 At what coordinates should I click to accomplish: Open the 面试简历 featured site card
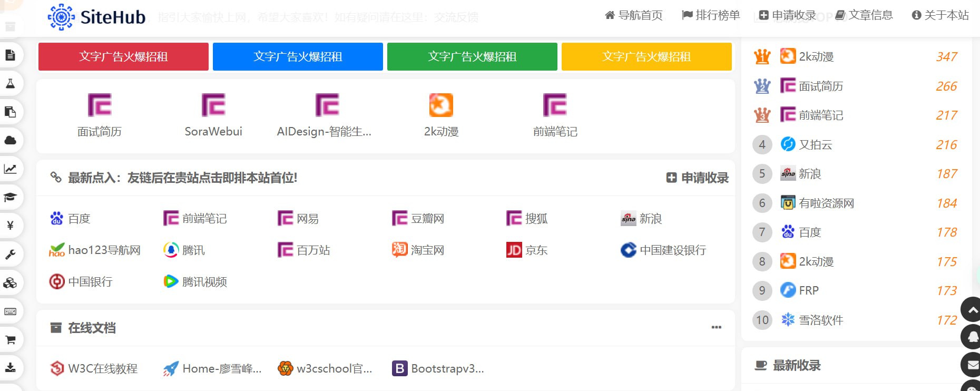(x=100, y=115)
